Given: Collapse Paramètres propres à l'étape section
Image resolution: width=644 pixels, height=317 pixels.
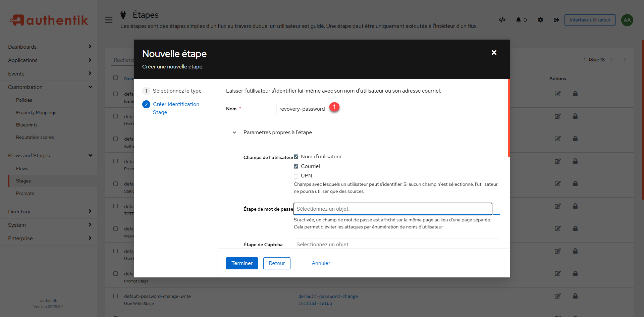Looking at the screenshot, I should [234, 133].
